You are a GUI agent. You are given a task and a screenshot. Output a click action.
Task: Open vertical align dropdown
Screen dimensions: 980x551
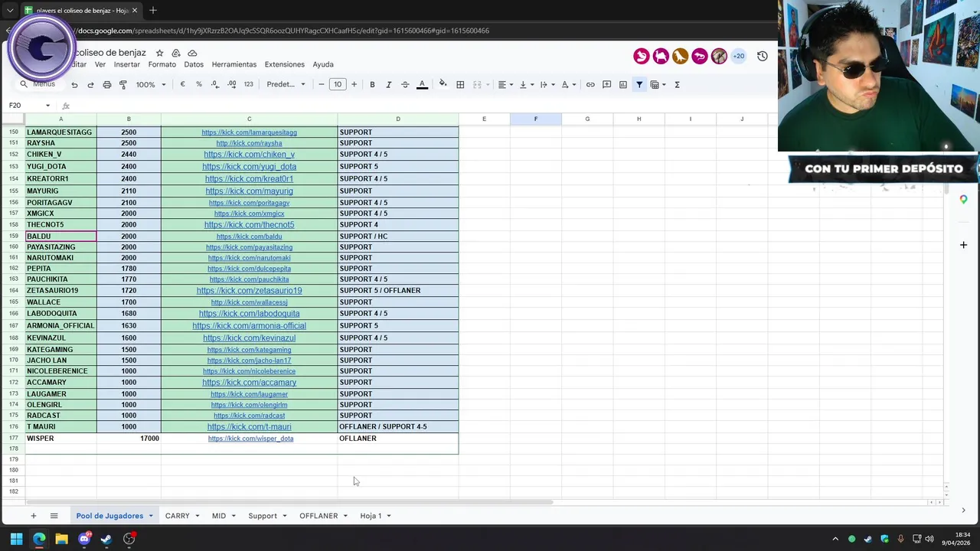(x=527, y=84)
